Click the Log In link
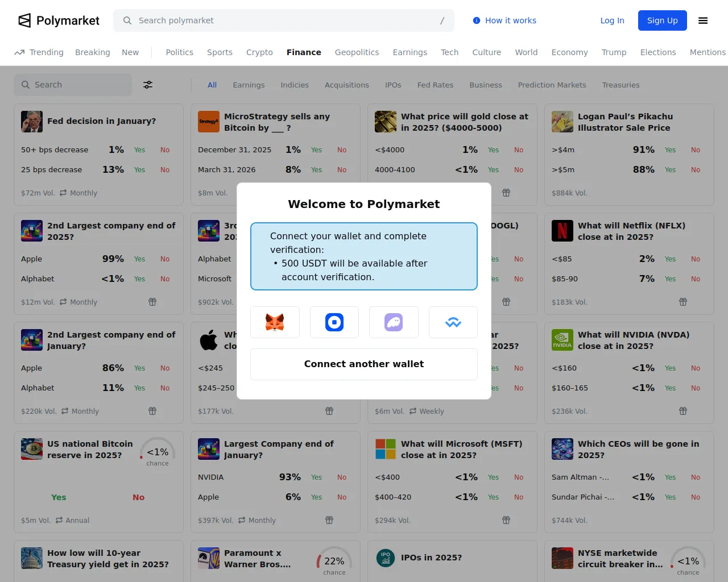Screen dimensions: 728x582 tap(612, 20)
